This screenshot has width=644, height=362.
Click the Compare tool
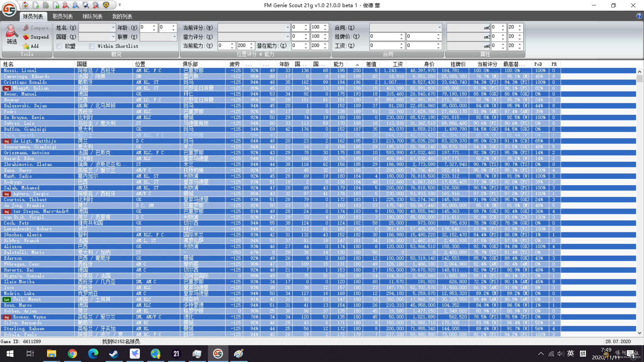coord(36,28)
